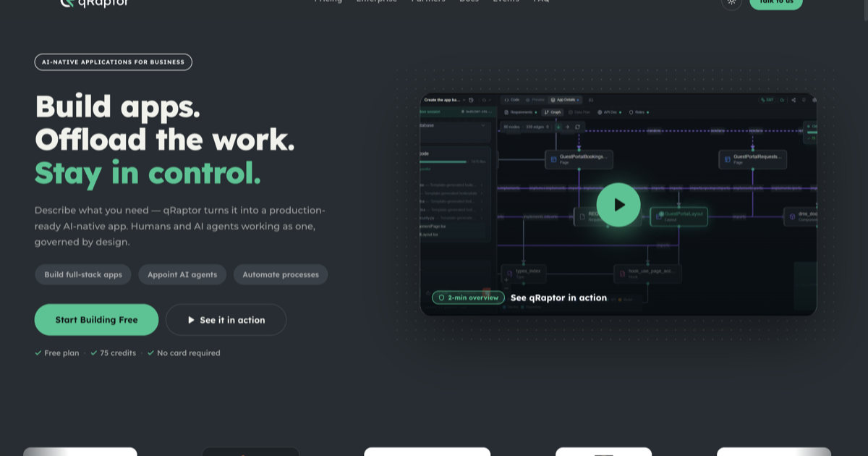Click the qRaptor logo in the header

(x=93, y=3)
